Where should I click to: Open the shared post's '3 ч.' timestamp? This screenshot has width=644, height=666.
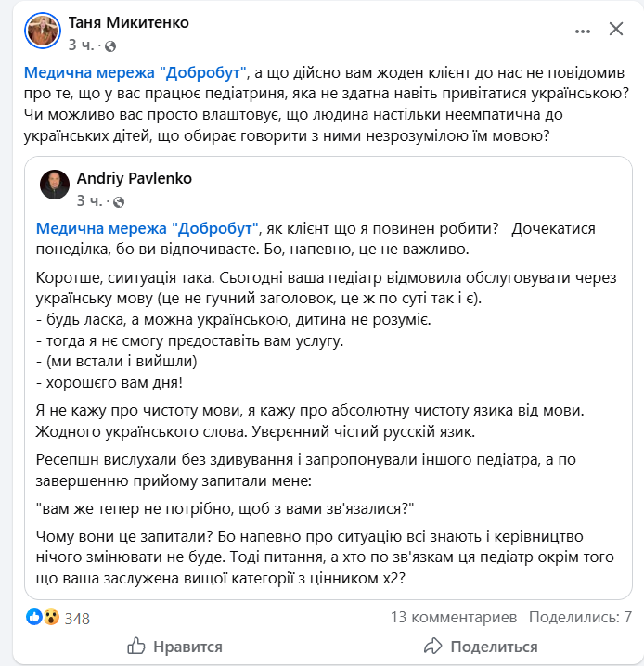(x=90, y=199)
